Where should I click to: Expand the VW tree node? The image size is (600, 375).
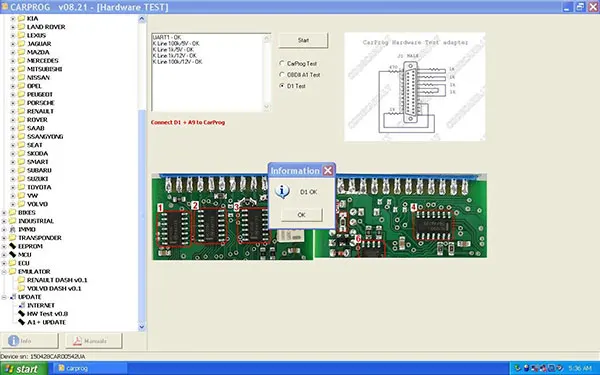(13, 196)
